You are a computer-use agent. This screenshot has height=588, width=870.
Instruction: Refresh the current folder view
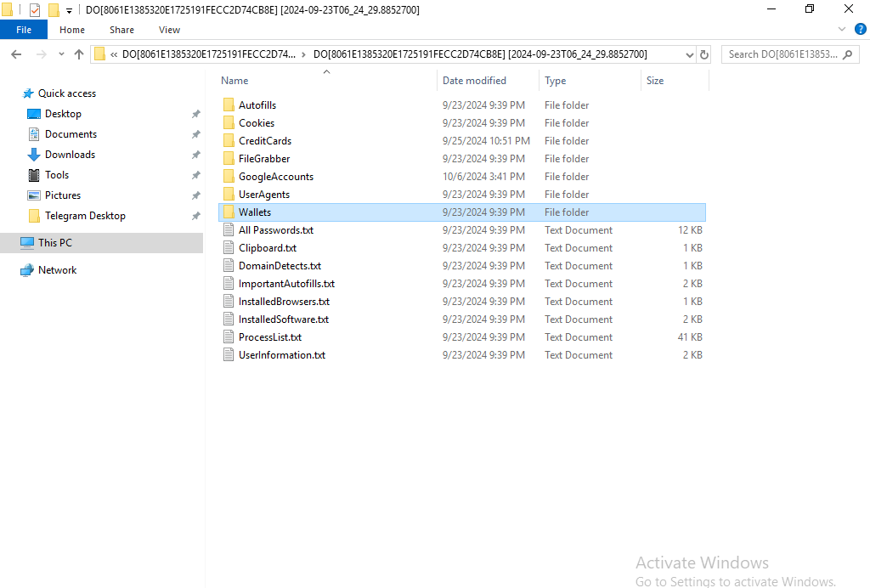click(703, 54)
